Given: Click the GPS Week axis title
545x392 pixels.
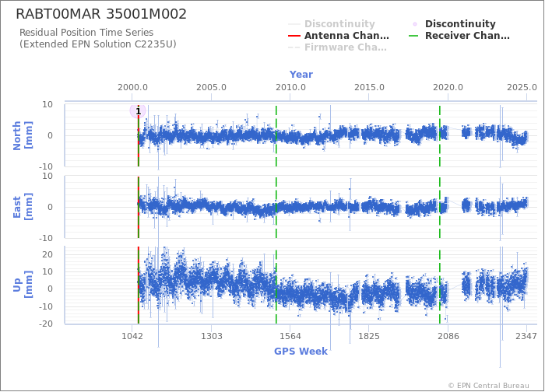Looking at the screenshot, I should tap(301, 351).
